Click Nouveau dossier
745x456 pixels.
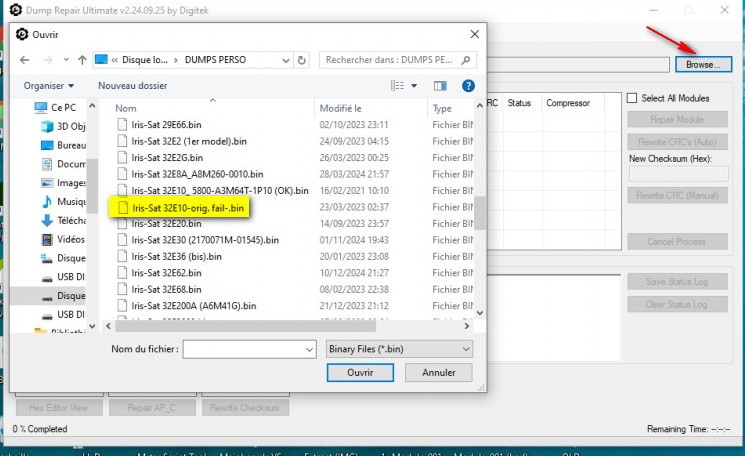click(x=133, y=86)
